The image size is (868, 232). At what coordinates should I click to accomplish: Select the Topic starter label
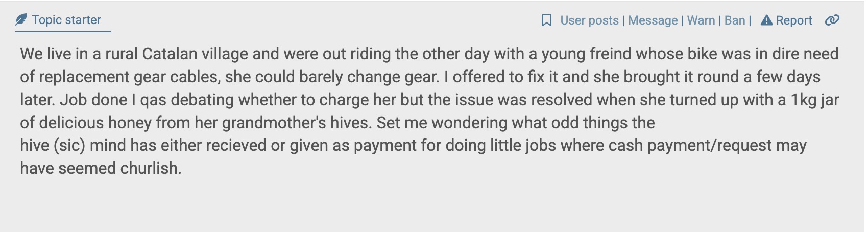pyautogui.click(x=66, y=20)
